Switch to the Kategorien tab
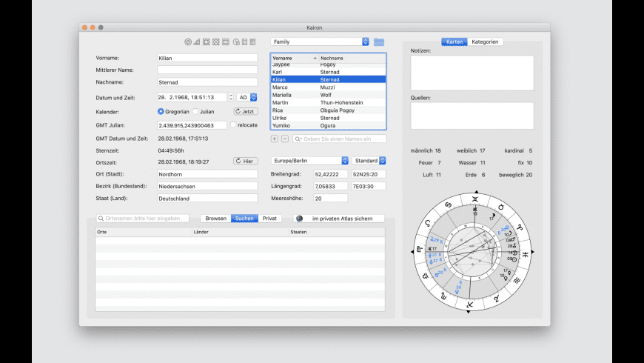 point(485,42)
